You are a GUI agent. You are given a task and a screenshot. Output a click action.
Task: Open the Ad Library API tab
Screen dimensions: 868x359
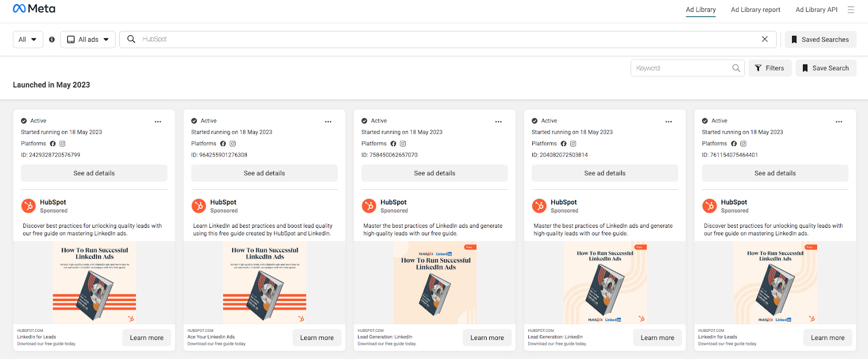tap(816, 10)
